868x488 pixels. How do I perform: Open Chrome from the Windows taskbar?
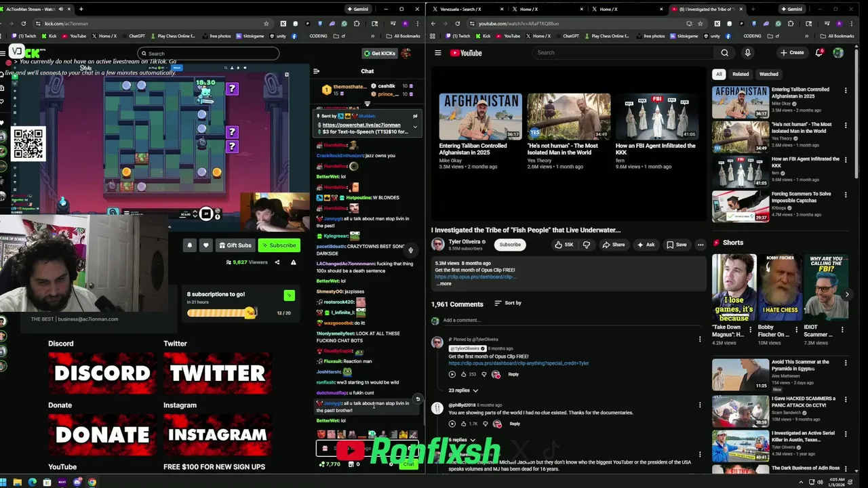coord(92,482)
